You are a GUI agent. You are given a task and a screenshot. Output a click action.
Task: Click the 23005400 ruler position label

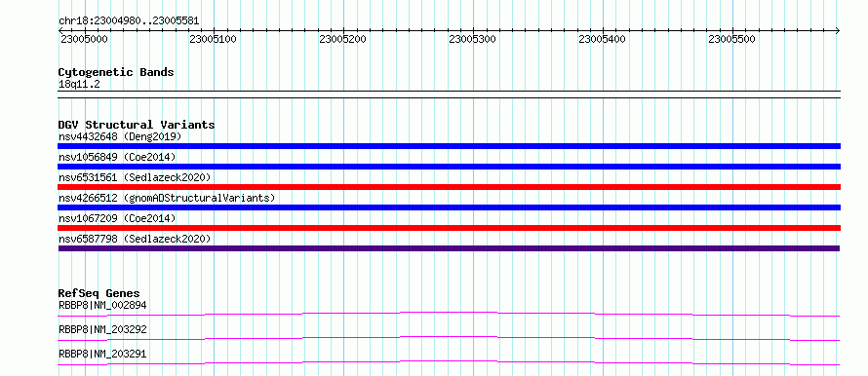click(603, 39)
